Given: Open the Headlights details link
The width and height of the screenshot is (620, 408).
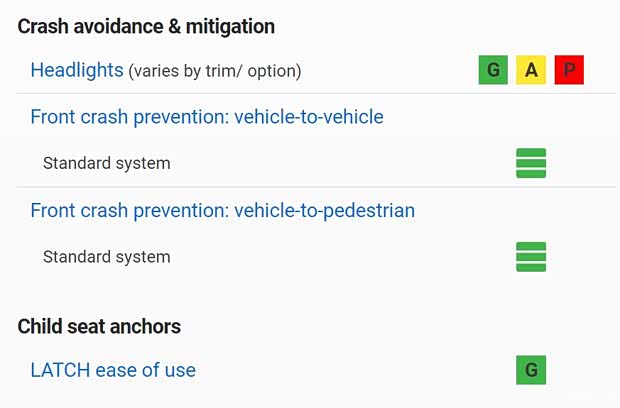Looking at the screenshot, I should point(76,70).
